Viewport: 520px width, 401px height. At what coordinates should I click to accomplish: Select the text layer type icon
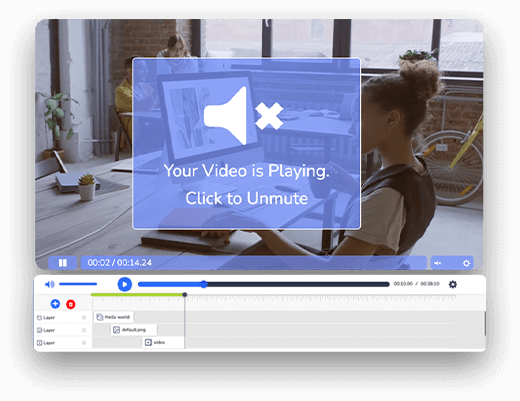point(39,318)
